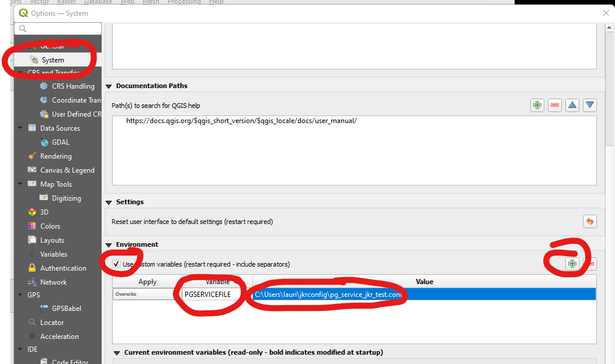Open GDAL options page

click(60, 142)
